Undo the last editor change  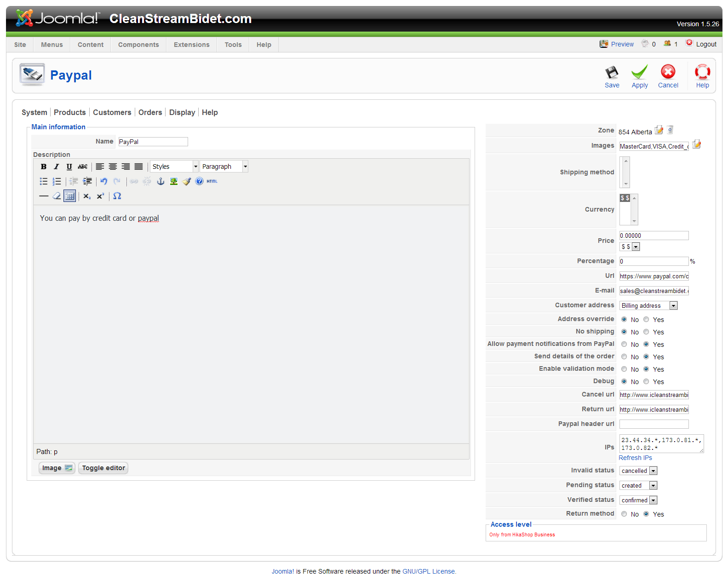[104, 181]
